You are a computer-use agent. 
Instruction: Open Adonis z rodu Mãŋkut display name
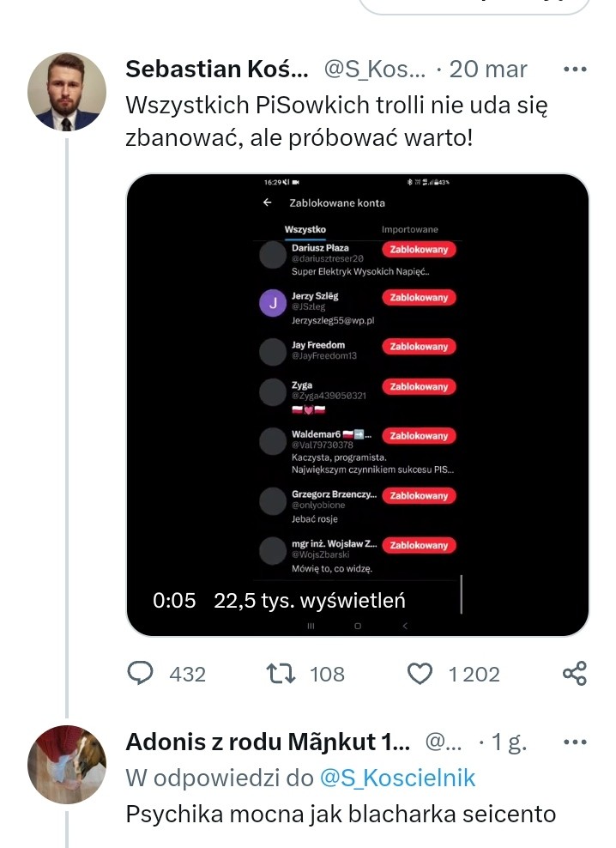click(267, 742)
